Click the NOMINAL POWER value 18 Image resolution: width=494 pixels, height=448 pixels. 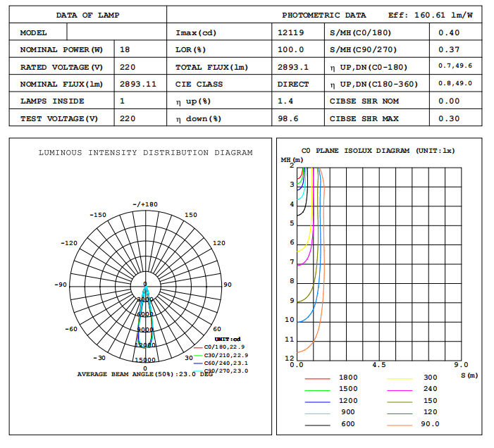pyautogui.click(x=125, y=50)
